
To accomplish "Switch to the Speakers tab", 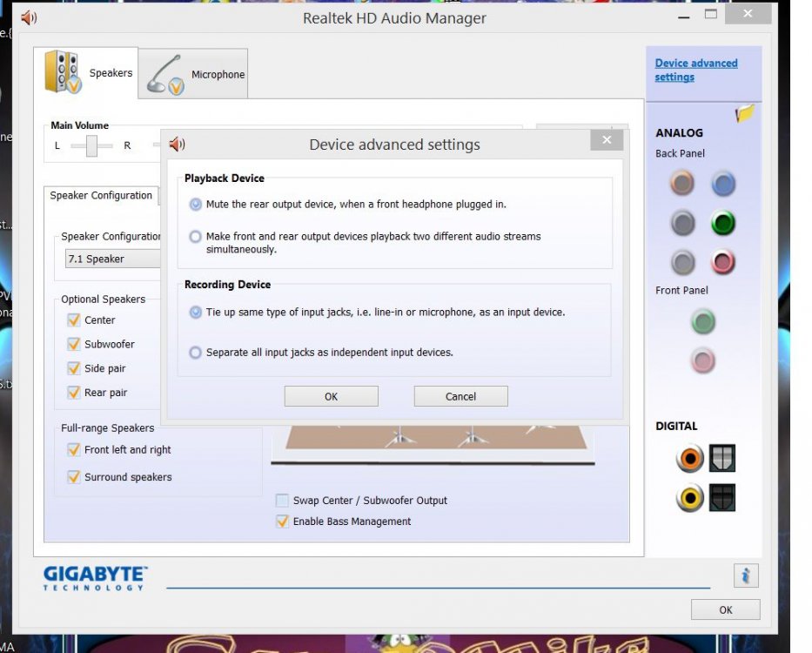I will pos(86,72).
